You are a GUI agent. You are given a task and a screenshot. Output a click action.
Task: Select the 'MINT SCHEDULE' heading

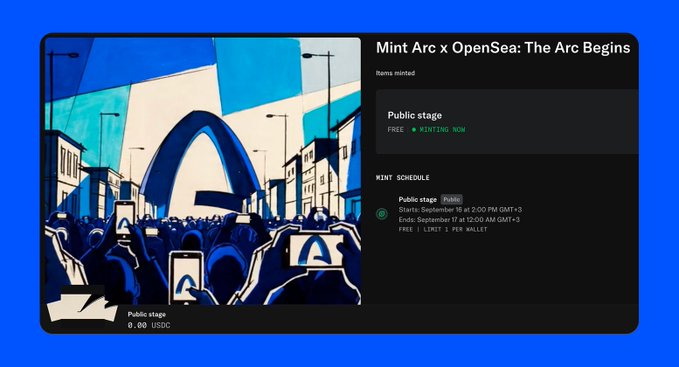pyautogui.click(x=403, y=177)
